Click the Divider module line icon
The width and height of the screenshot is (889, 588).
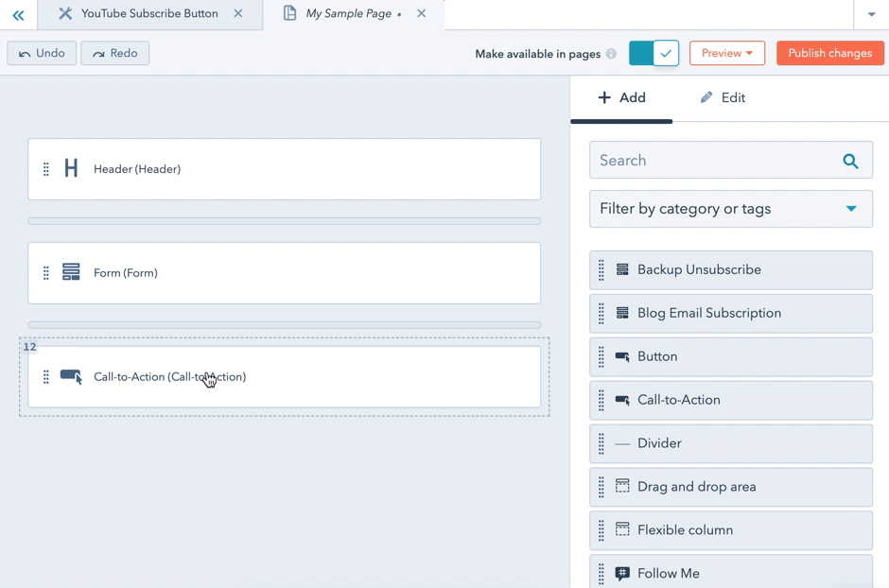coord(622,443)
